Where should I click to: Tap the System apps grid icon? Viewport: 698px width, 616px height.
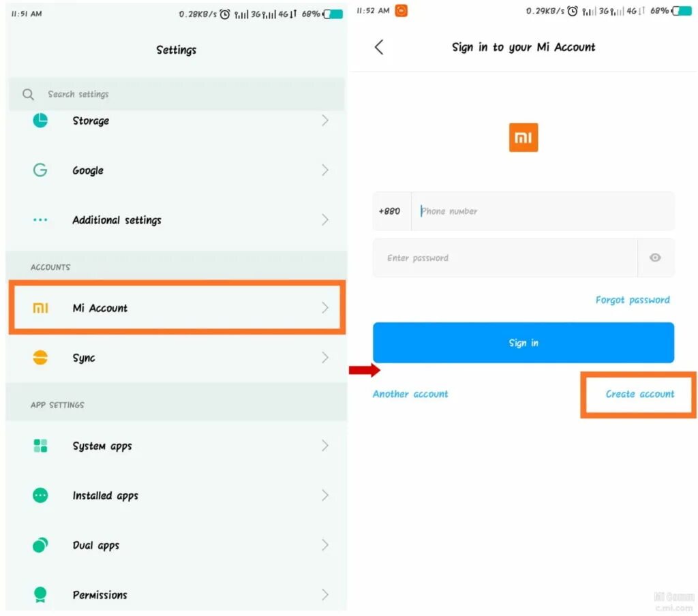(40, 446)
